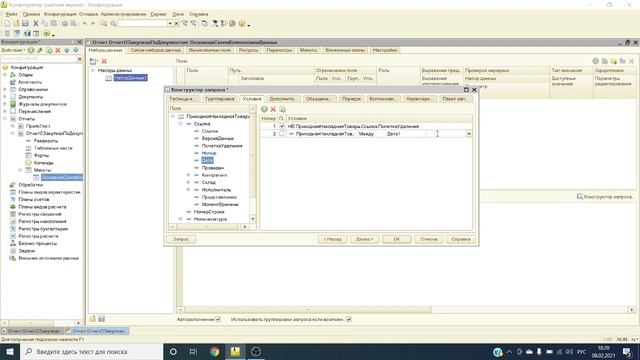The width and height of the screenshot is (640, 360).
Task: Click the new document toolbar icon
Action: (x=7, y=23)
